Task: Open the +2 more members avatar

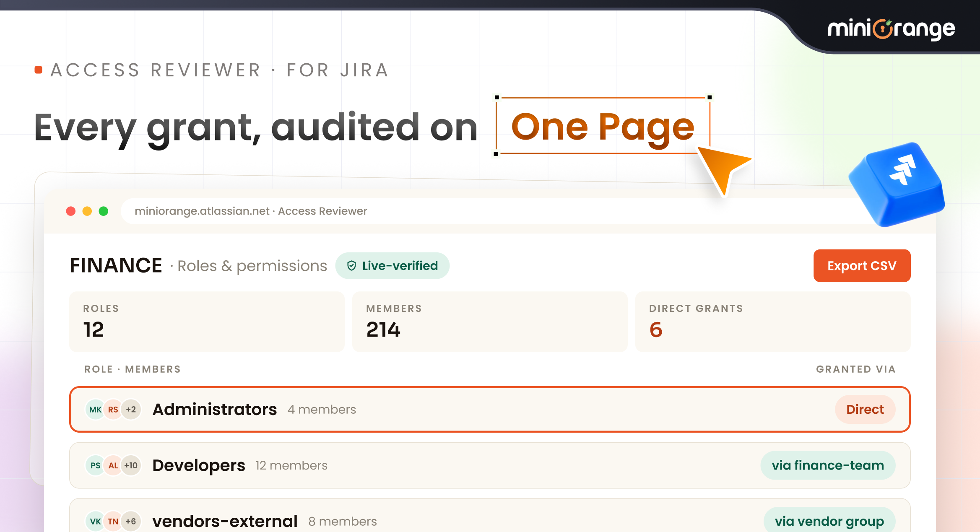Action: point(131,410)
